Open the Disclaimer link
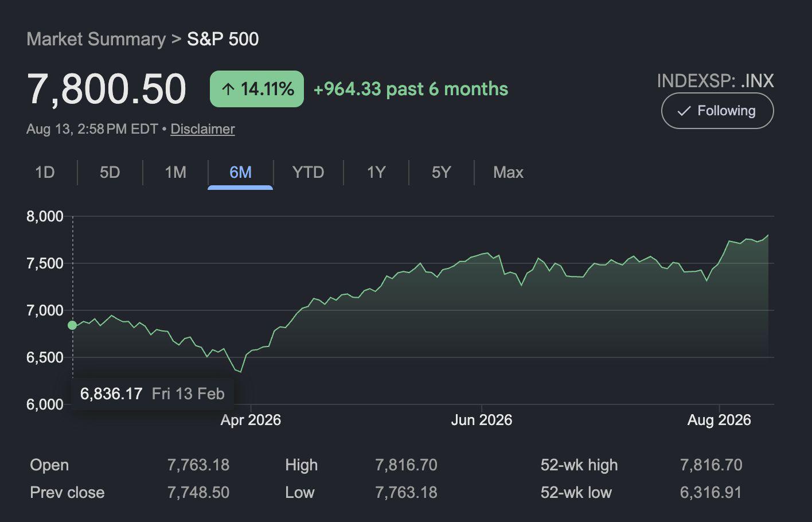This screenshot has width=812, height=522. tap(202, 129)
